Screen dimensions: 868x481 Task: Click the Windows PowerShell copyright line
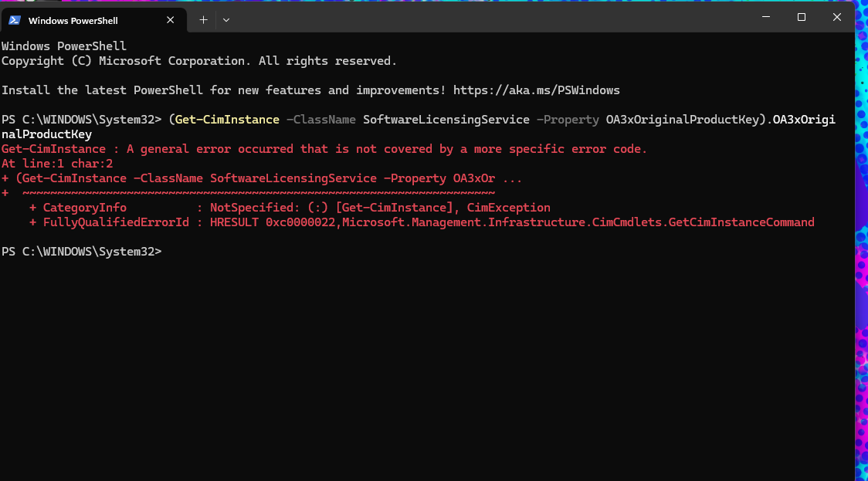tap(199, 60)
